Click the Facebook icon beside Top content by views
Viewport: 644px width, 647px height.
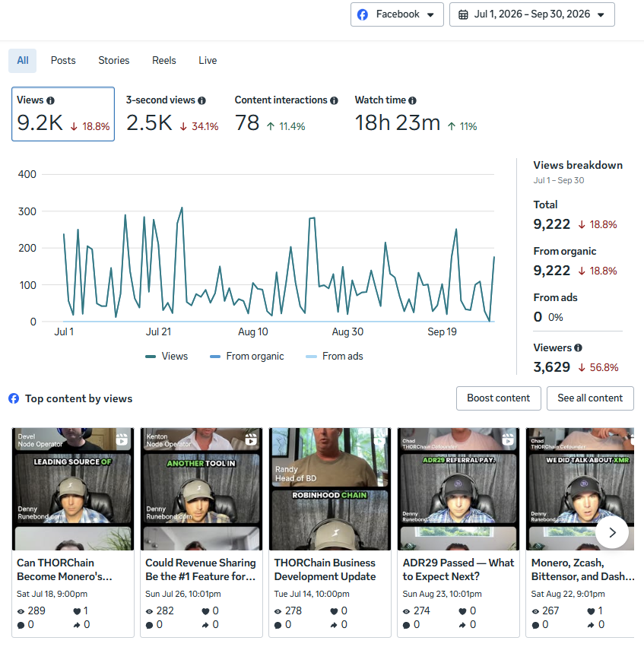click(14, 398)
